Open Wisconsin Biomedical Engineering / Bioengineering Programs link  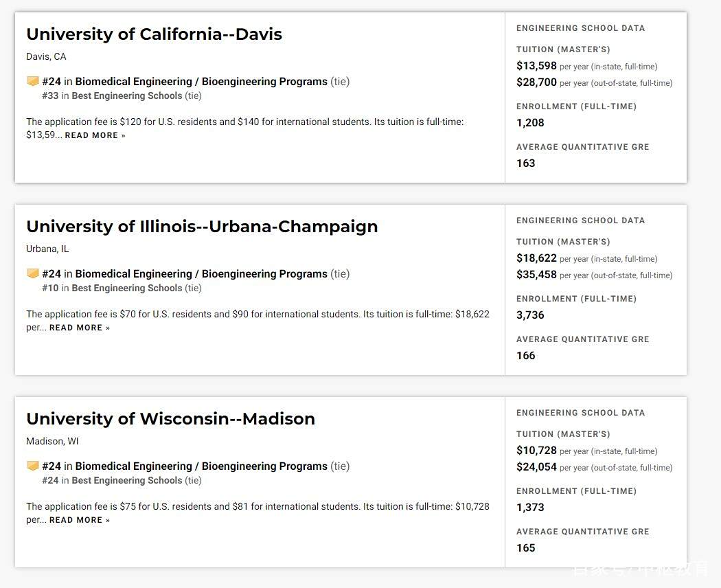click(201, 466)
